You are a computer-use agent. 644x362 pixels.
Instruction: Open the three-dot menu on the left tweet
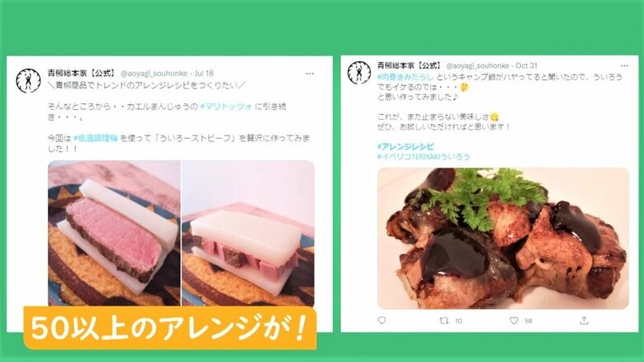click(x=310, y=74)
